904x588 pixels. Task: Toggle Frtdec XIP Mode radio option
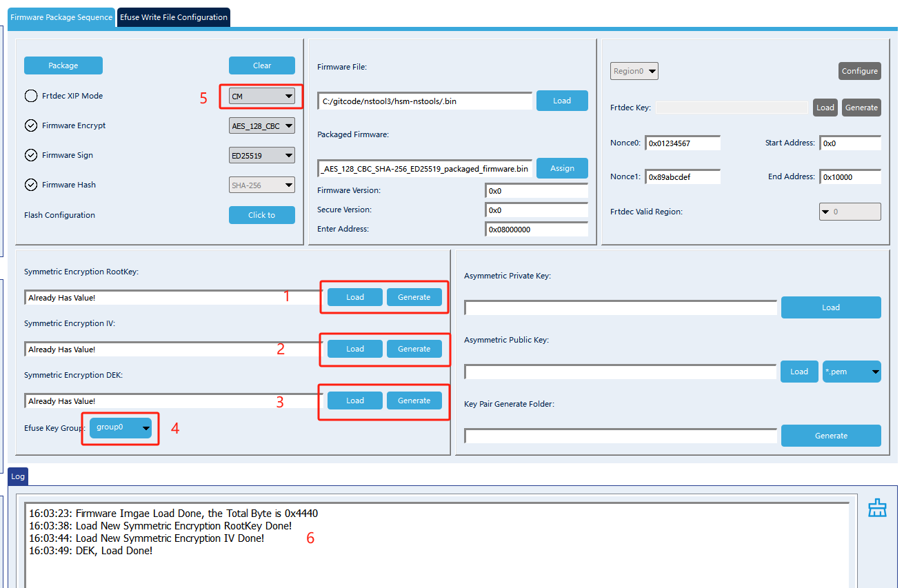31,96
